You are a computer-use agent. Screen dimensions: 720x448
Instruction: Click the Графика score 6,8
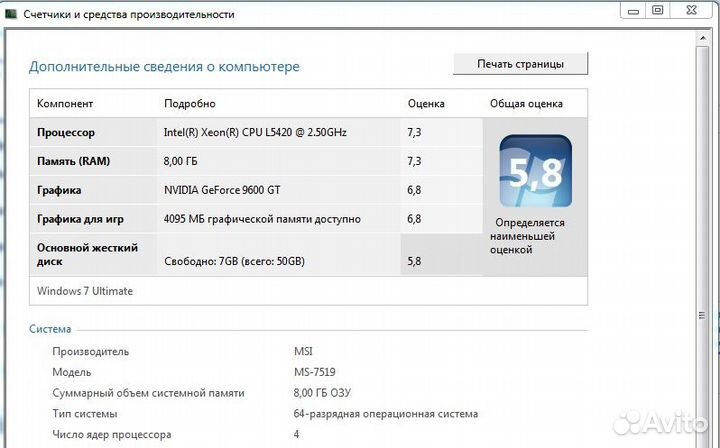pos(414,190)
